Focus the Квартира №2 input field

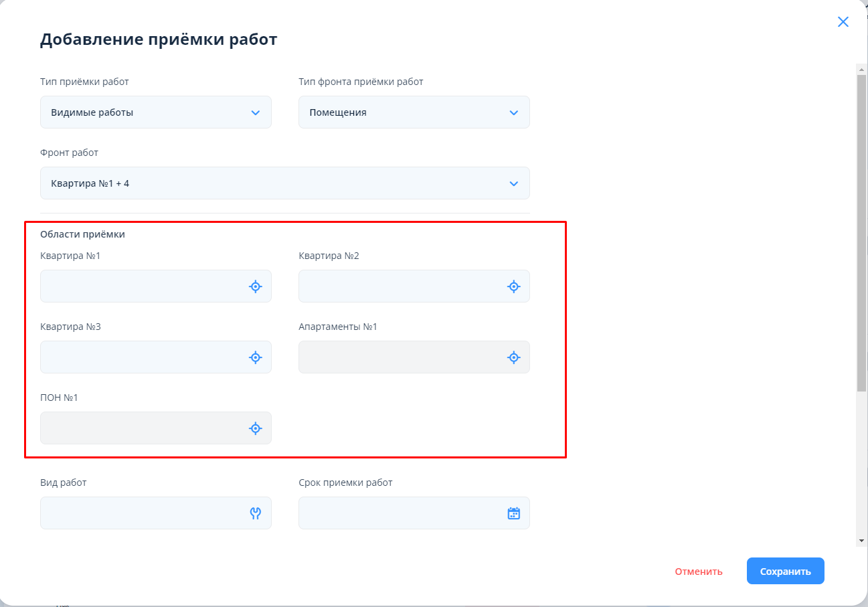(399, 286)
